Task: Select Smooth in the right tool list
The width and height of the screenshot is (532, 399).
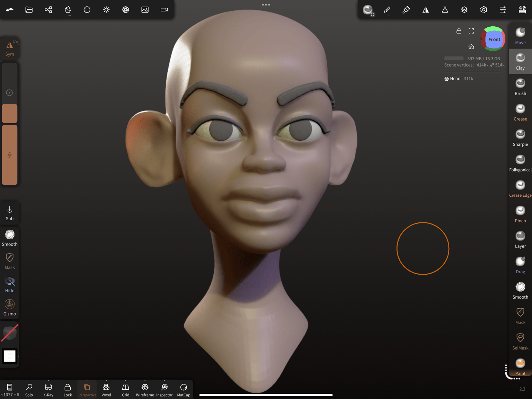Action: click(x=520, y=291)
